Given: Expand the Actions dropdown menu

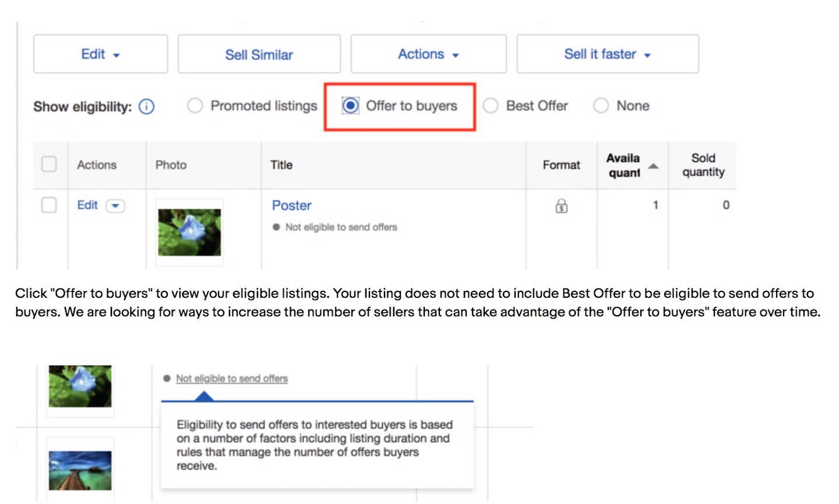Looking at the screenshot, I should [x=428, y=54].
